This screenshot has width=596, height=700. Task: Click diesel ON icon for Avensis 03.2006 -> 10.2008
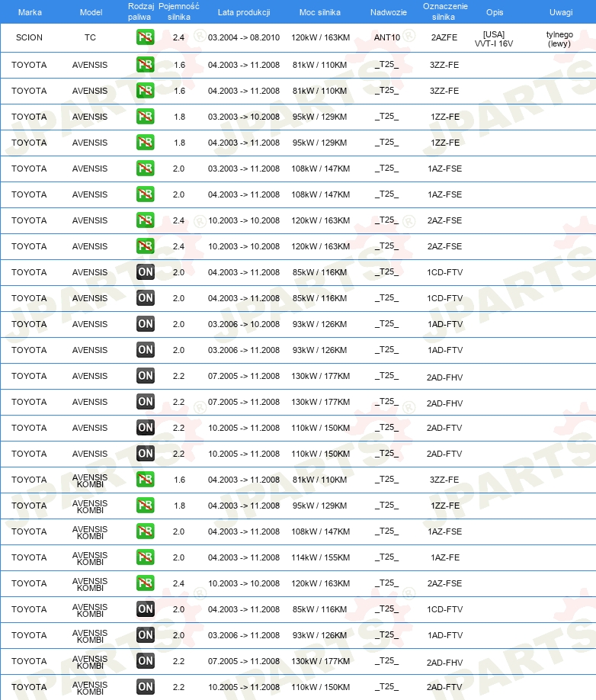click(146, 323)
